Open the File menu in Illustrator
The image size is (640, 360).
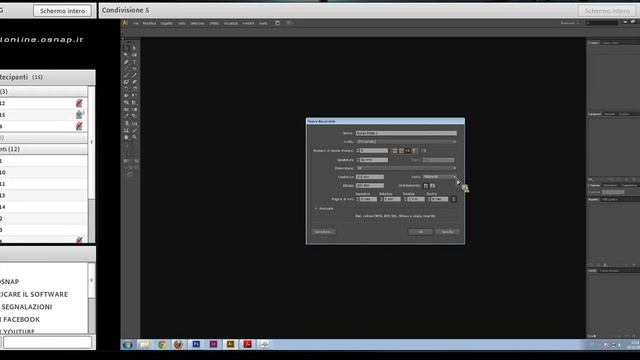pyautogui.click(x=136, y=23)
